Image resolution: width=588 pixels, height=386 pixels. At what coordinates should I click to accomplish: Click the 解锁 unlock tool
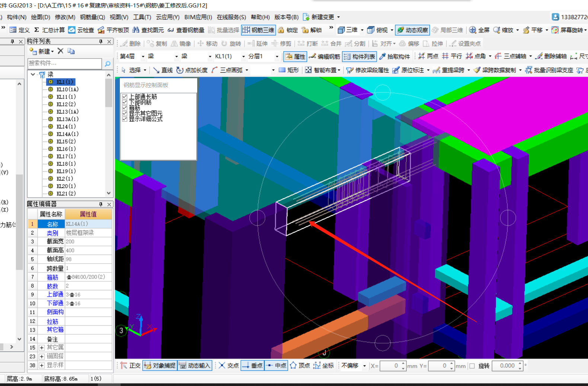[312, 30]
